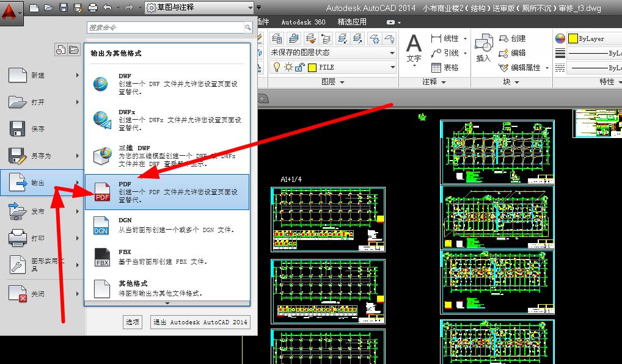Select 新建 in the application menu

43,75
